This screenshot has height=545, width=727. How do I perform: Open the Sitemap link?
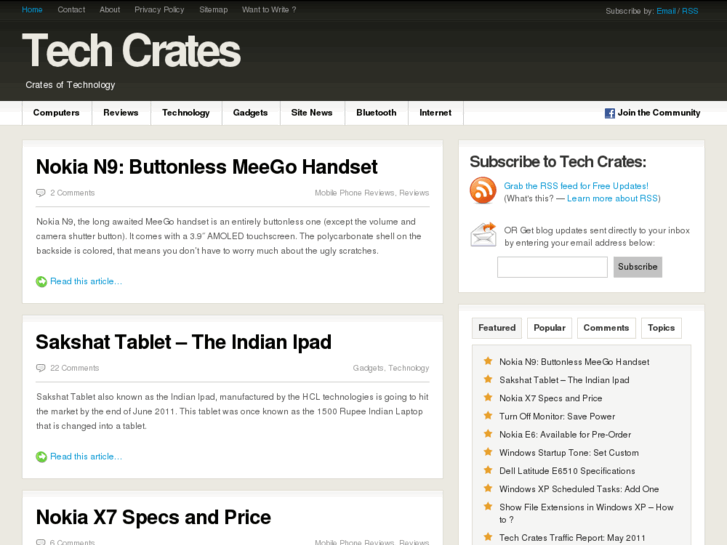click(x=213, y=9)
